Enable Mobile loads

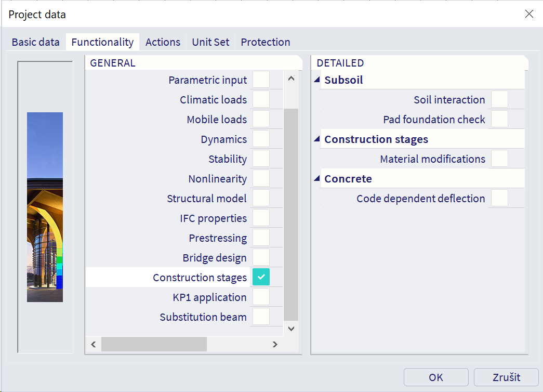point(261,119)
